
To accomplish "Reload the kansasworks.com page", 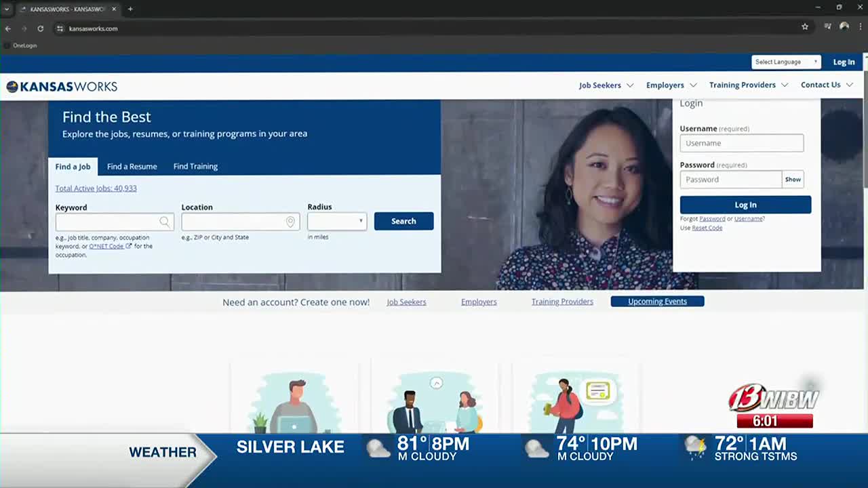I will (41, 28).
